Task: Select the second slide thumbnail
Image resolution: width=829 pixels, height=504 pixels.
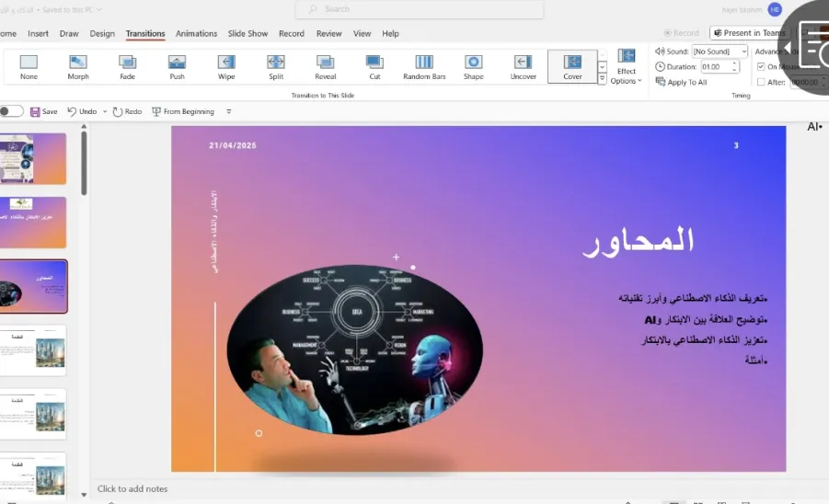Action: point(33,223)
